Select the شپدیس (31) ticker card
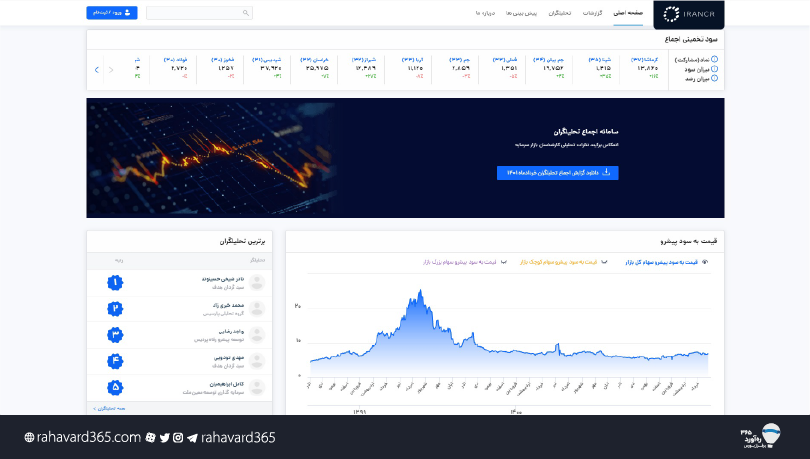810x459 pixels. 267,68
